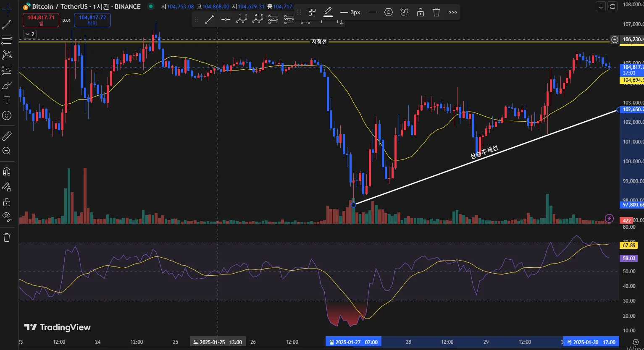Click the trend line start anchor point

pos(353,205)
